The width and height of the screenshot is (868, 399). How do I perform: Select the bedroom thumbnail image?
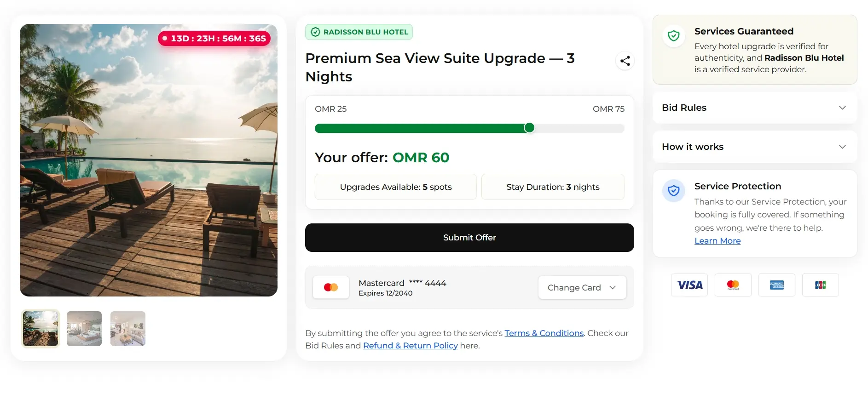pos(84,329)
